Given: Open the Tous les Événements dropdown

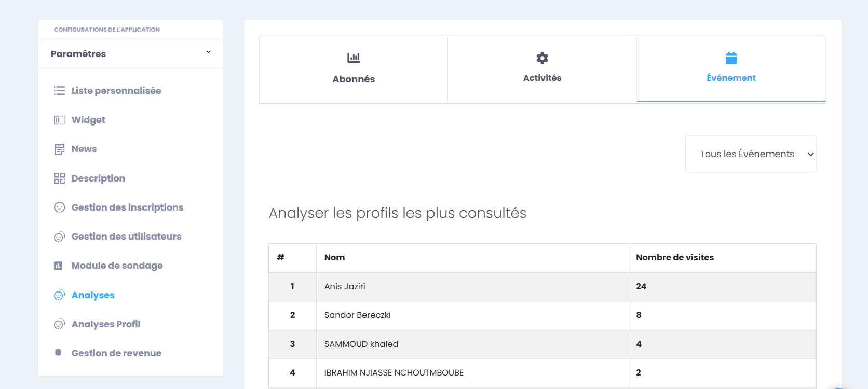Looking at the screenshot, I should click(751, 154).
